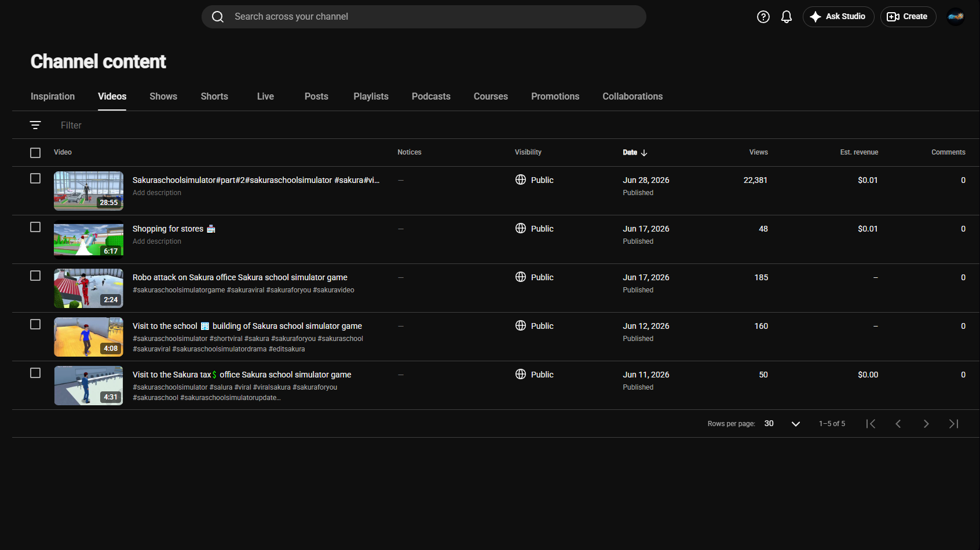Sort by the Views column header
Screen dimensions: 980x550
tap(758, 152)
